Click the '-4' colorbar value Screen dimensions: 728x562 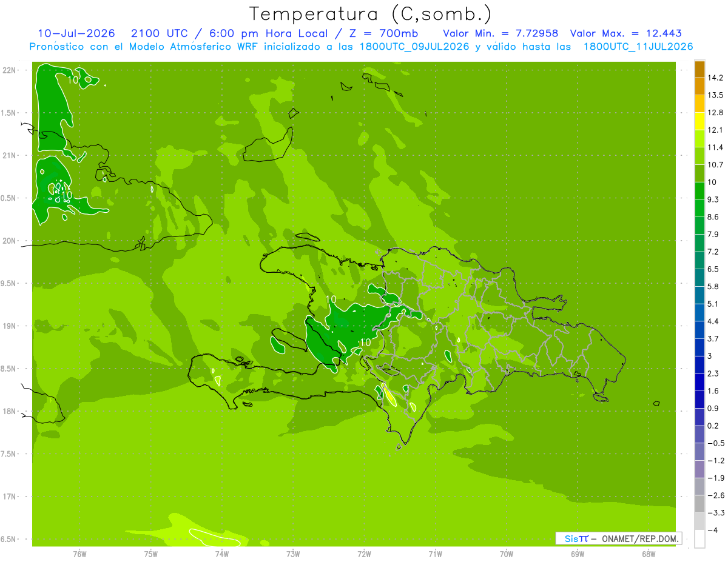click(712, 530)
